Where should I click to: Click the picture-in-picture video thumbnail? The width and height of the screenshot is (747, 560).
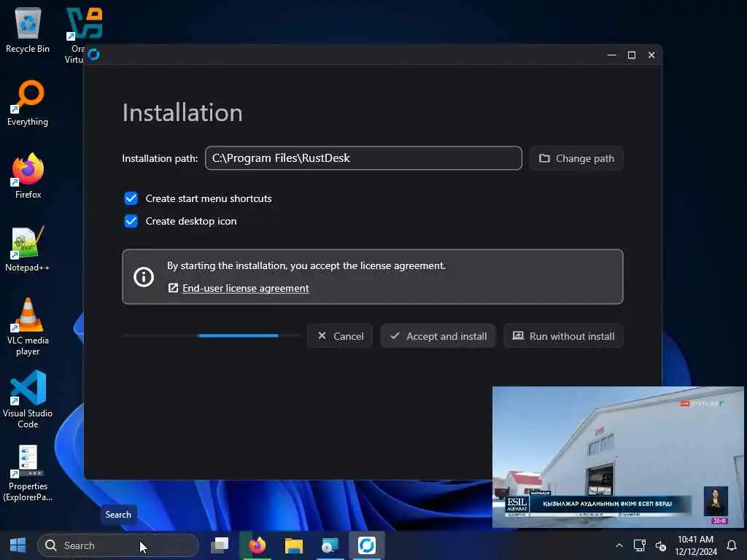(x=617, y=457)
